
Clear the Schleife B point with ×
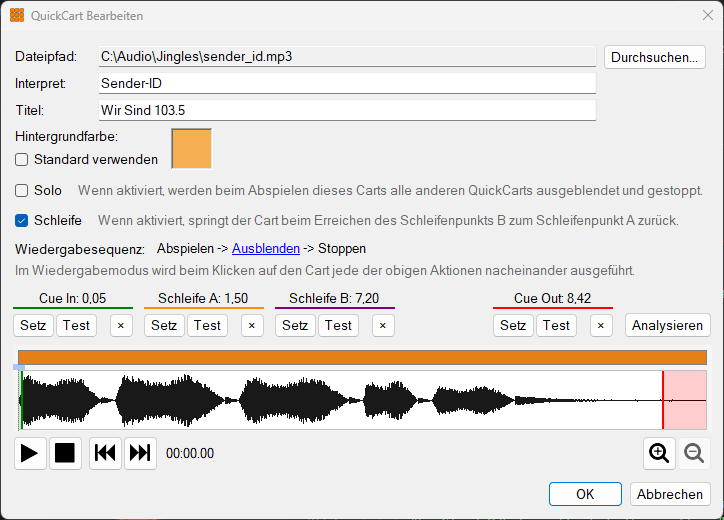point(383,326)
